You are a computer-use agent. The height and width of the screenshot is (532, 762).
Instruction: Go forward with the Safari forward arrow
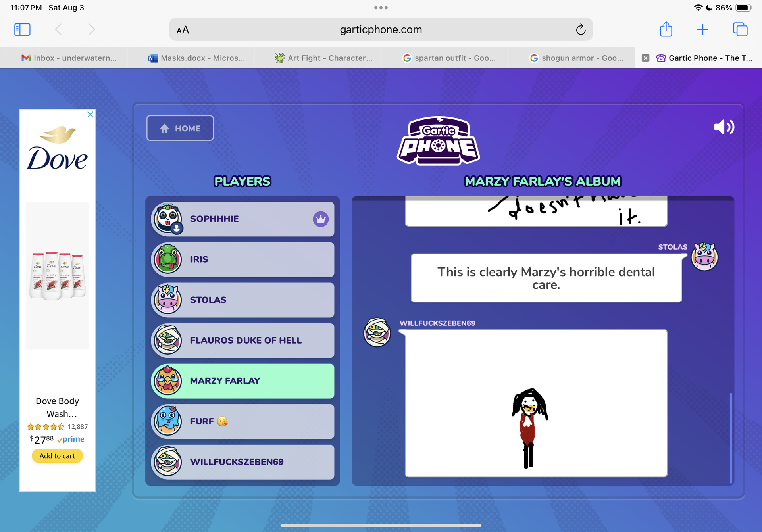pyautogui.click(x=92, y=29)
